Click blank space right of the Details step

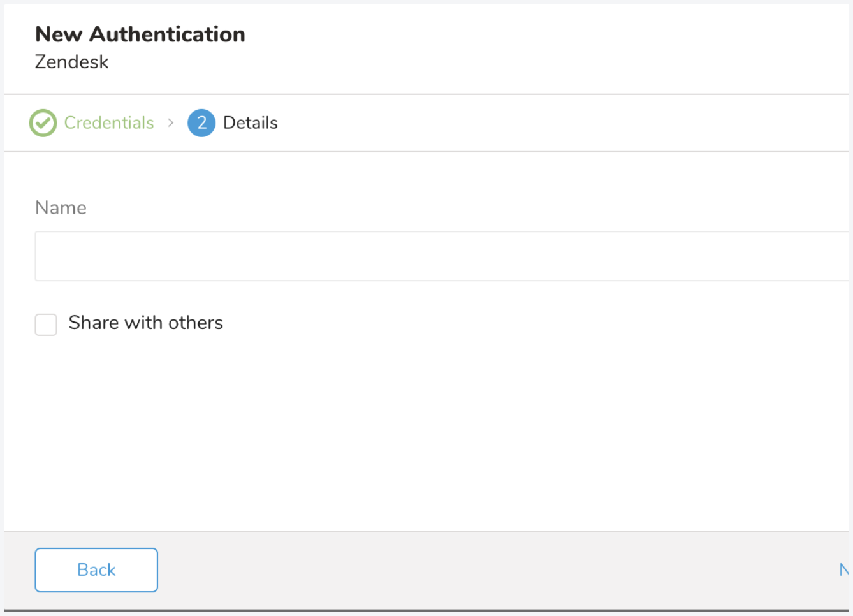pos(542,122)
